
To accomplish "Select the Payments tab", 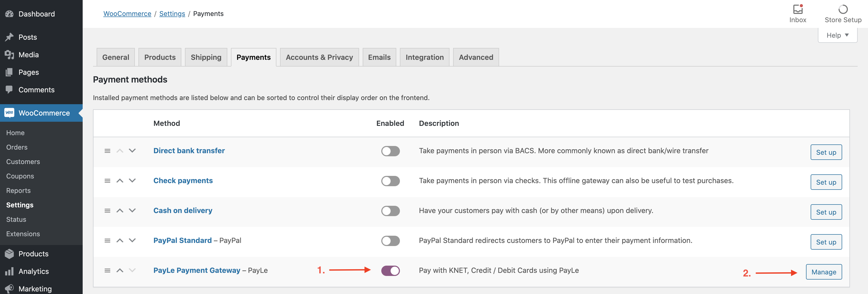I will point(253,57).
